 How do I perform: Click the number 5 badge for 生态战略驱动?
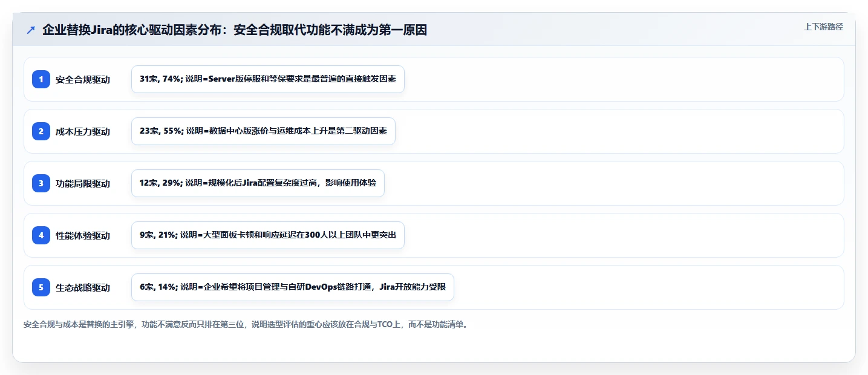41,287
